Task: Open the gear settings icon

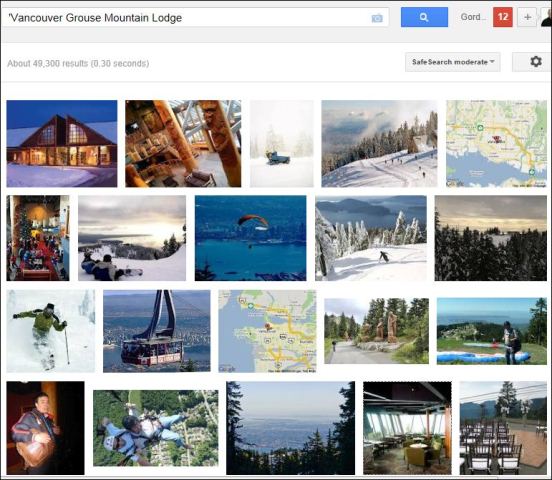Action: click(535, 62)
